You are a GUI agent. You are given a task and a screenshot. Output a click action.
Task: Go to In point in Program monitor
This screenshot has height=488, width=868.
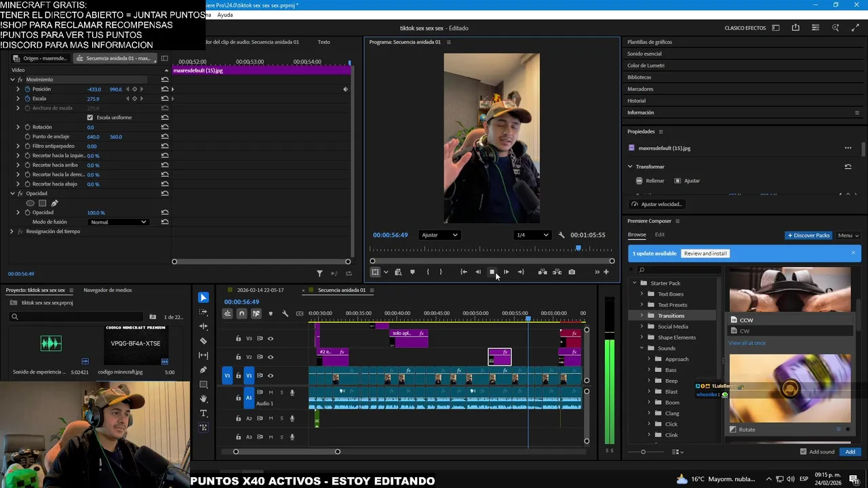(x=463, y=272)
